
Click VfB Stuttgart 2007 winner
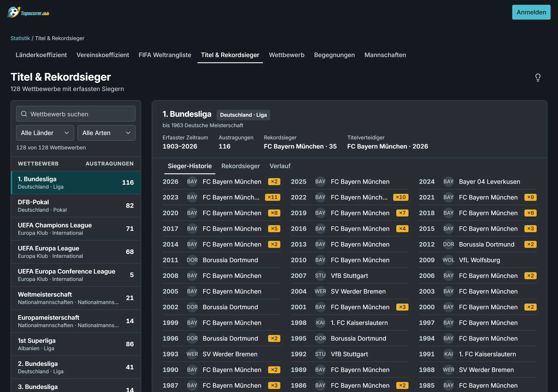tap(349, 276)
